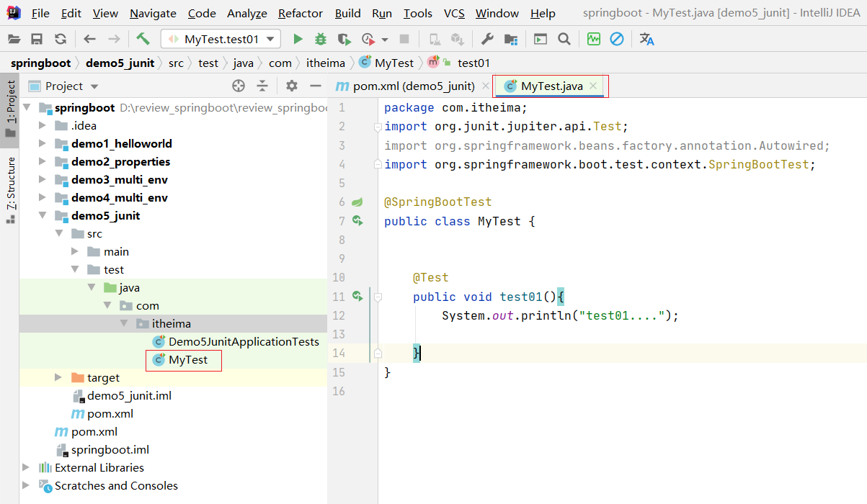Build project with the hammer icon
The height and width of the screenshot is (504, 867).
(143, 40)
